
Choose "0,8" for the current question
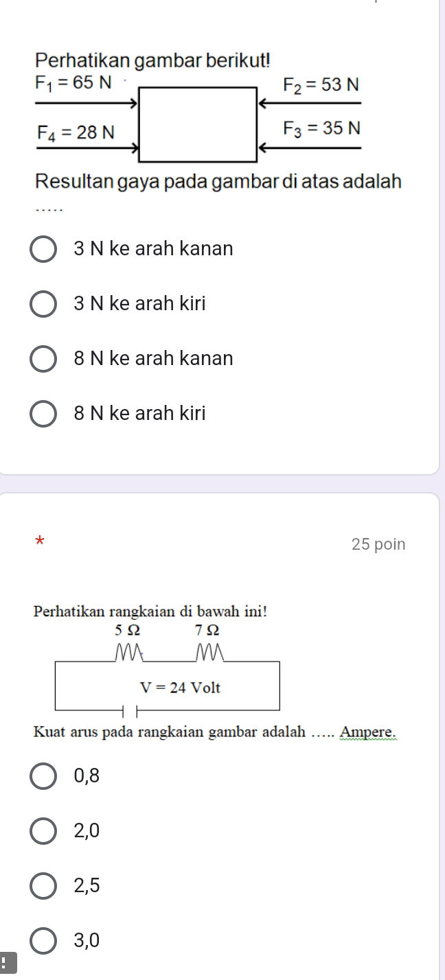click(x=43, y=775)
